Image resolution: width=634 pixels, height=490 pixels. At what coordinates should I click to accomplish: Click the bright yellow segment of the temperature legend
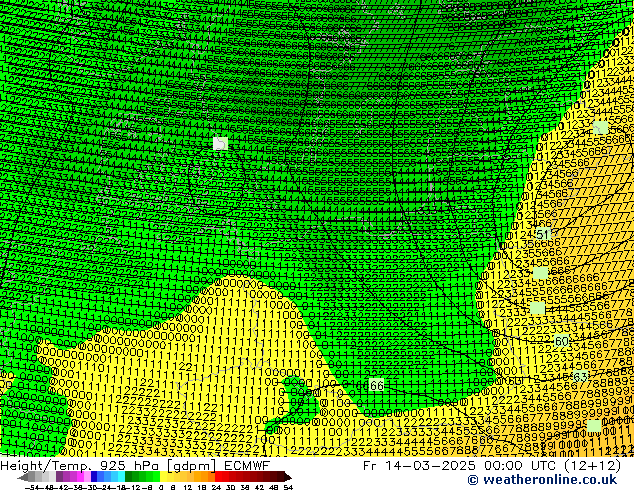point(163,477)
